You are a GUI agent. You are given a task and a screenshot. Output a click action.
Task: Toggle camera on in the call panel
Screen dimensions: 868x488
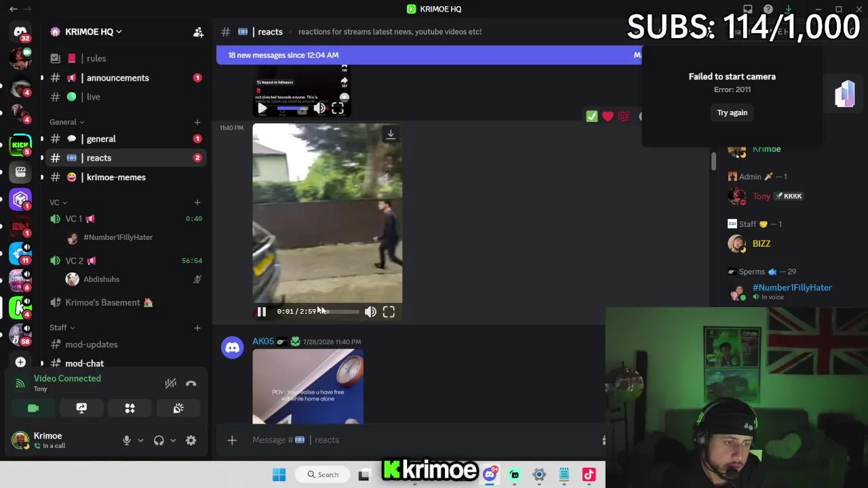tap(33, 408)
